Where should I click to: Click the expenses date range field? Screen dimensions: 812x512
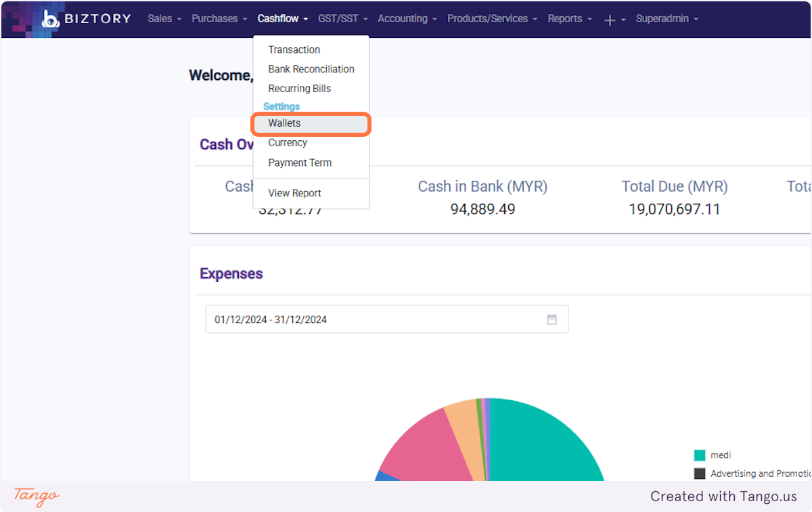(387, 320)
